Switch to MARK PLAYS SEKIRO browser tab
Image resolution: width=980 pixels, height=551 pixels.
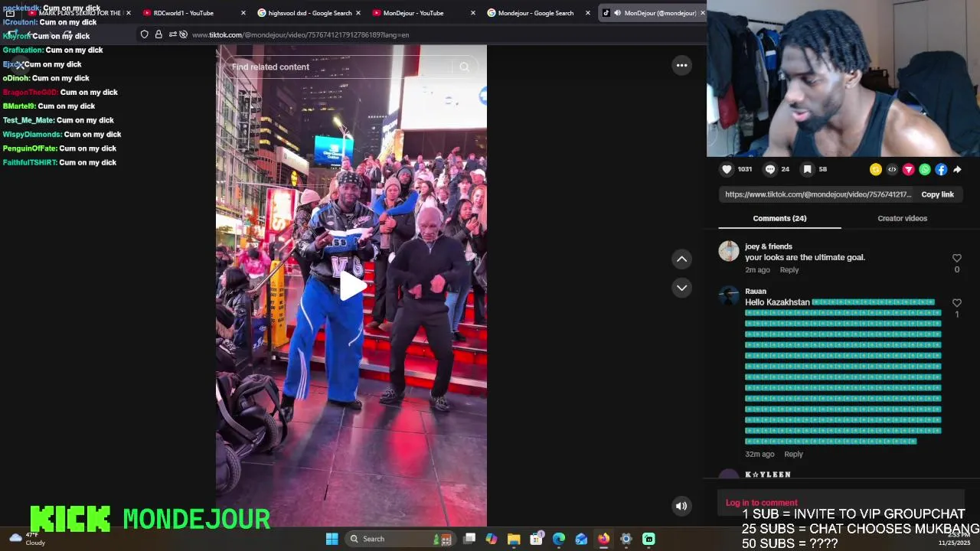(80, 13)
